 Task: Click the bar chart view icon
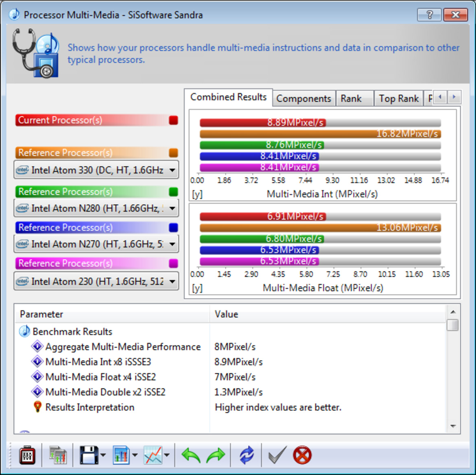(x=121, y=455)
